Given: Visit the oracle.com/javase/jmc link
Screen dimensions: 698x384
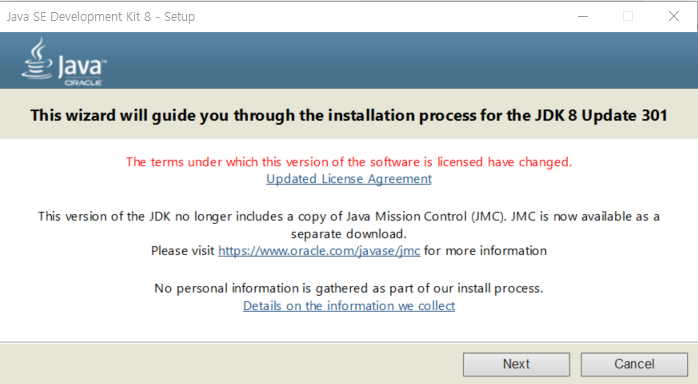Looking at the screenshot, I should [x=319, y=251].
